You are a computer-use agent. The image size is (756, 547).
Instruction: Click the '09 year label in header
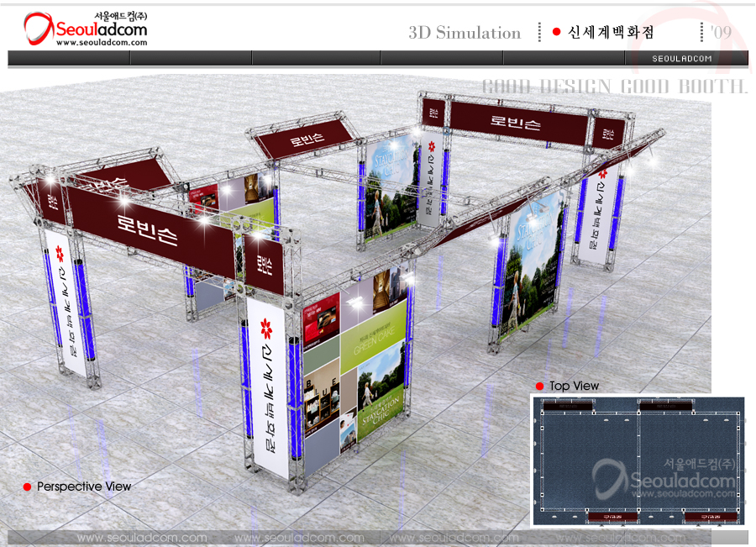click(720, 33)
